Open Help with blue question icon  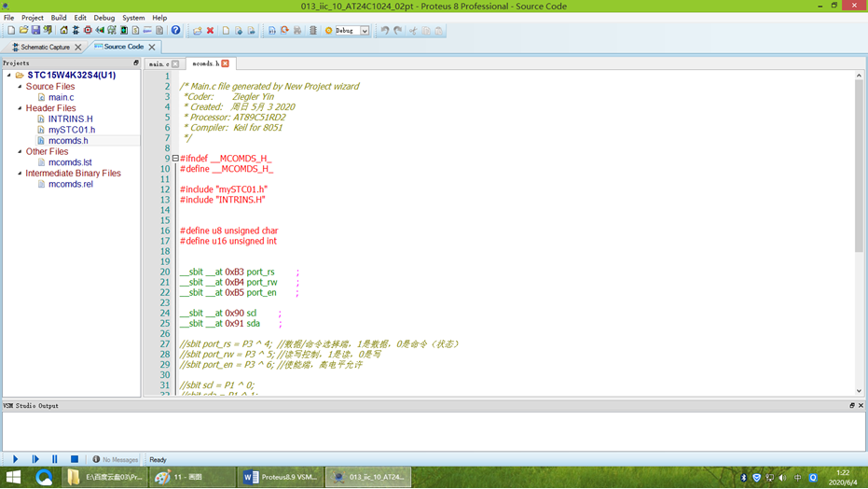click(175, 31)
